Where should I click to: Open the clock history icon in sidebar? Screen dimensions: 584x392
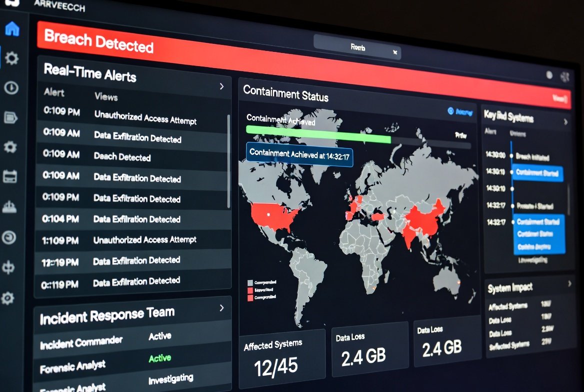(11, 88)
